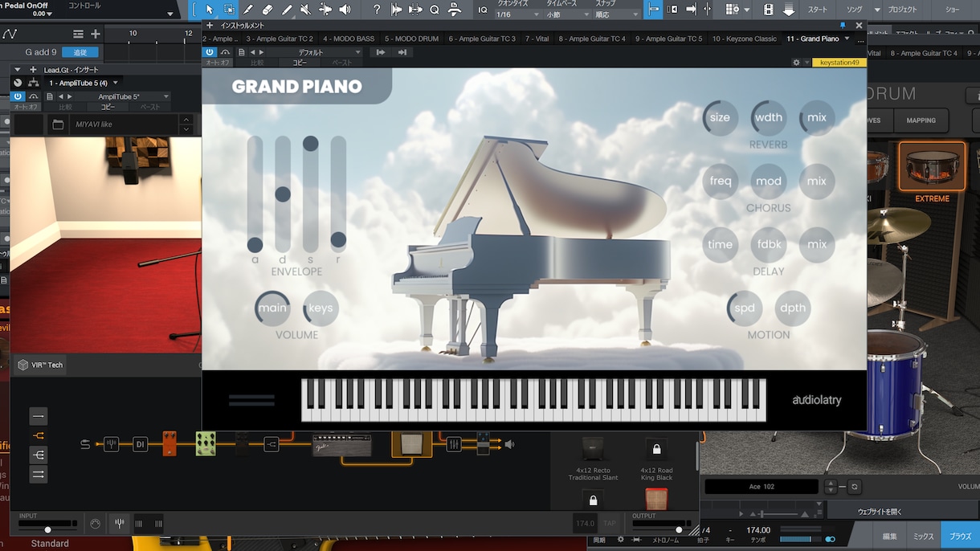Click the reverb size knob
980x551 pixels.
click(720, 117)
